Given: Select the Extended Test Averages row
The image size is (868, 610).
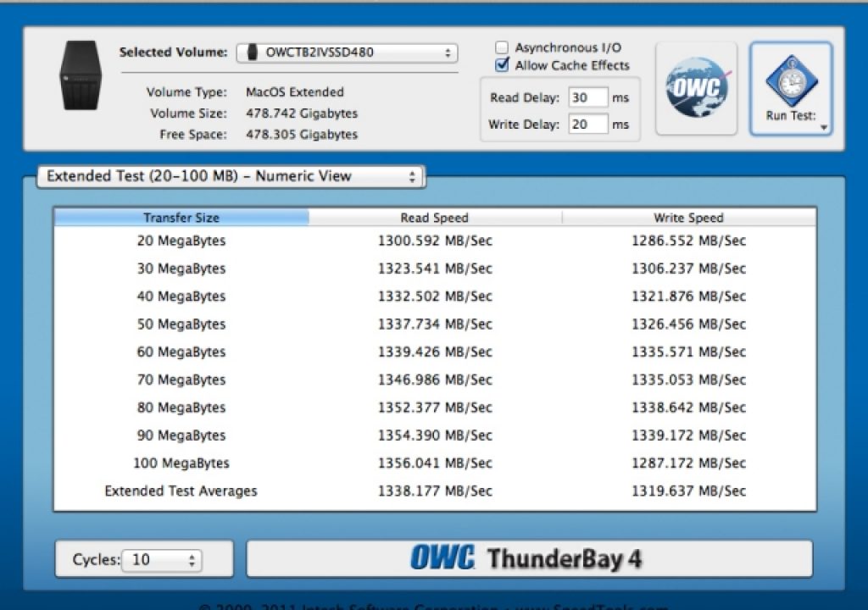Looking at the screenshot, I should point(435,491).
